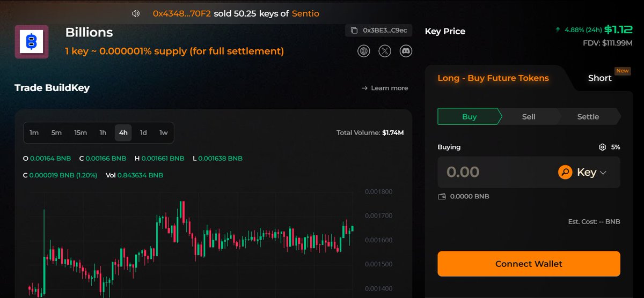Click the orange Key token icon
The height and width of the screenshot is (298, 644).
click(565, 172)
